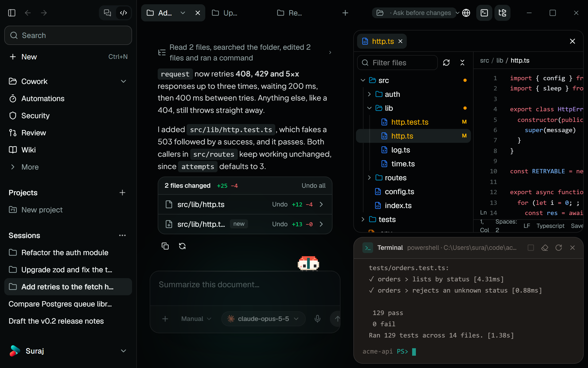Open Security in sidebar
The height and width of the screenshot is (368, 588).
point(68,116)
